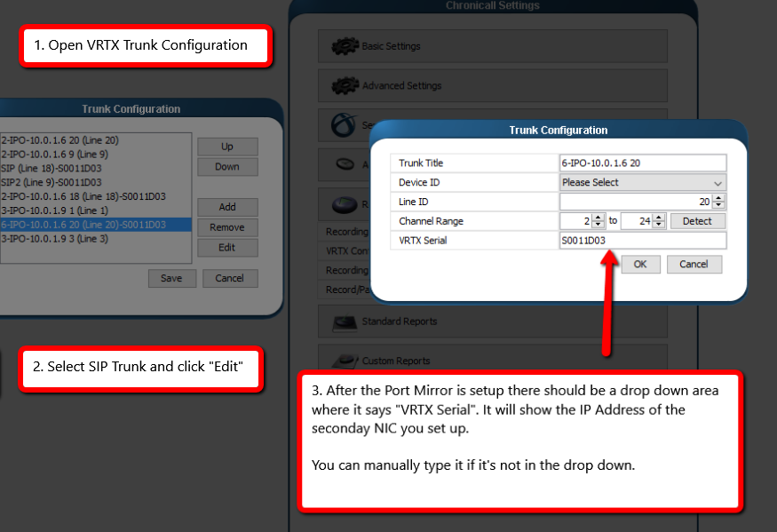Click the Detect button for Channel Range
This screenshot has height=532, width=777.
697,221
